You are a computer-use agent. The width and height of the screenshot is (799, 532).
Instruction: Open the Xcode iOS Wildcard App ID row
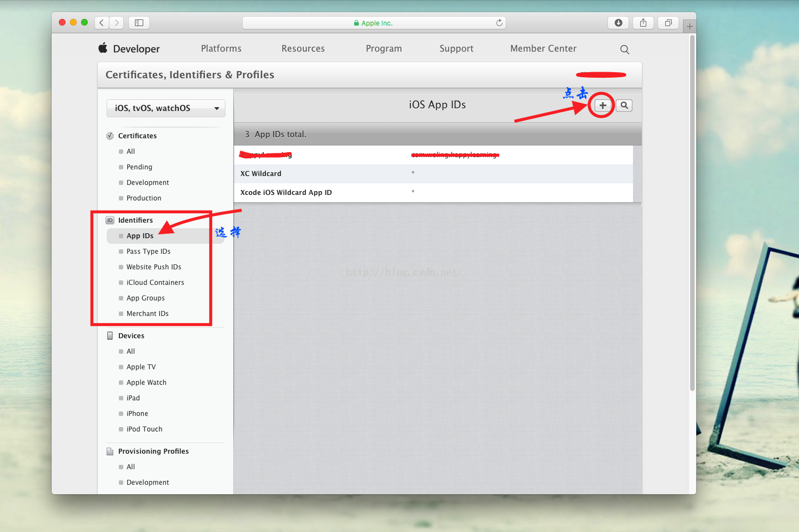click(x=433, y=193)
